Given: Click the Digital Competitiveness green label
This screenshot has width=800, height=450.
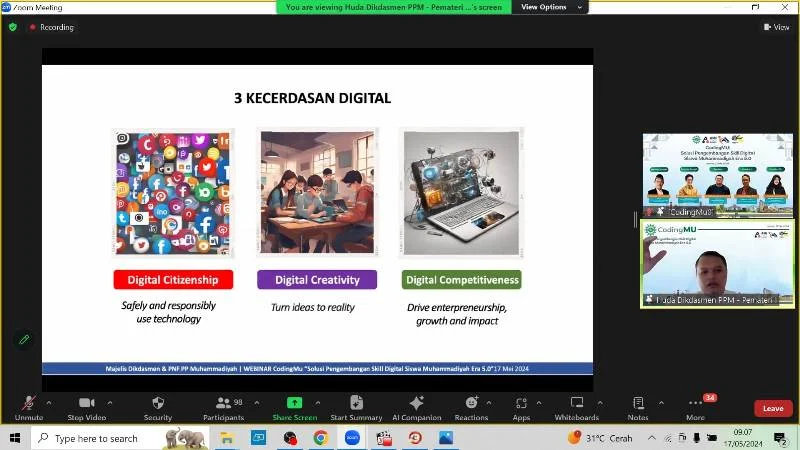Looking at the screenshot, I should click(462, 280).
